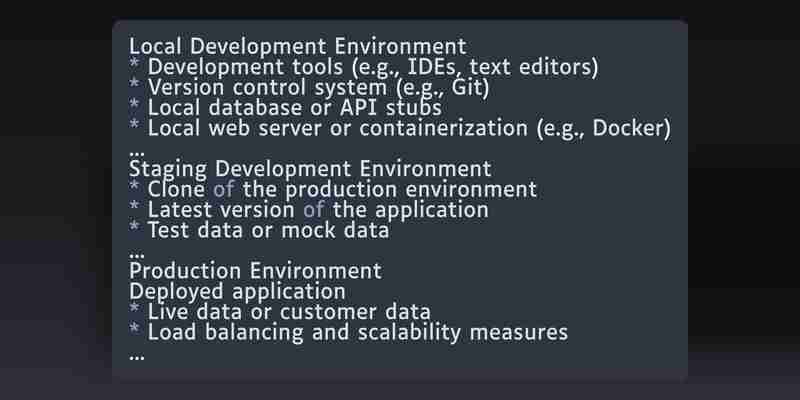Select the 'Local web server or containerization' line
Viewport: 800px width, 400px height.
coord(400,128)
